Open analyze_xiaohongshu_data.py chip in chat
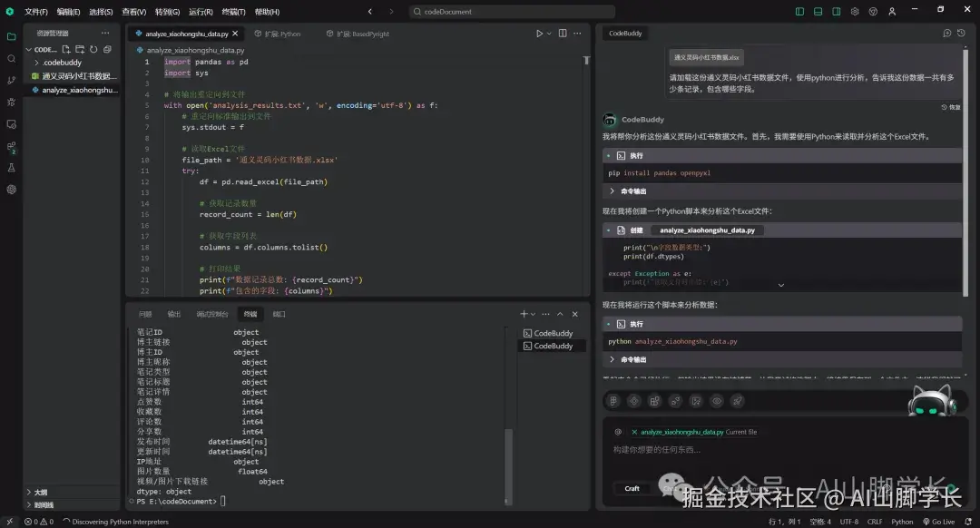This screenshot has width=980, height=528. (x=707, y=230)
